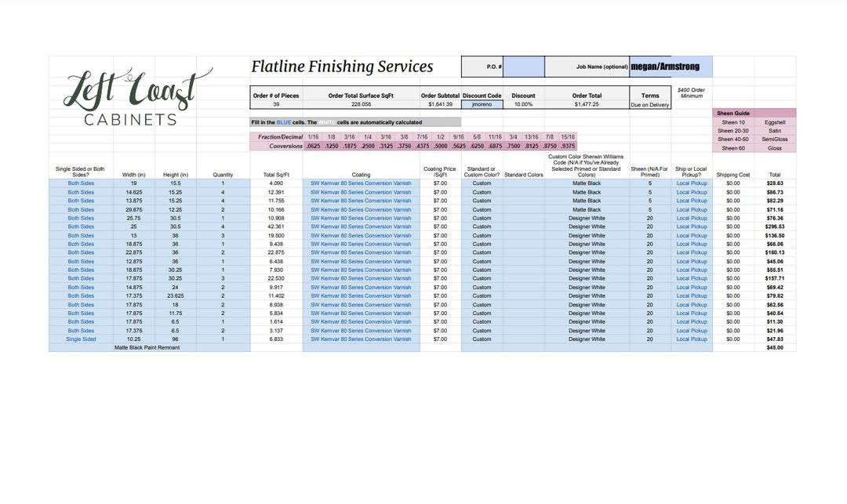Select the total surface SqFt value '228.056'
This screenshot has width=847, height=504.
[x=361, y=105]
